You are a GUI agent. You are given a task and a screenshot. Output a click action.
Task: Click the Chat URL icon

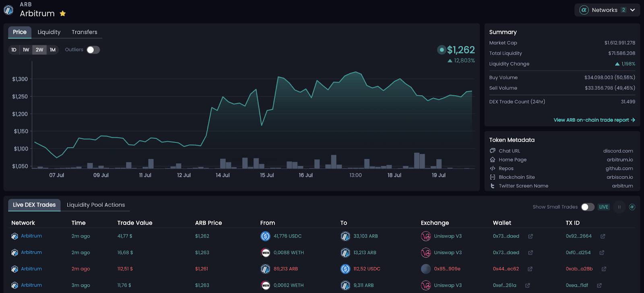click(492, 151)
